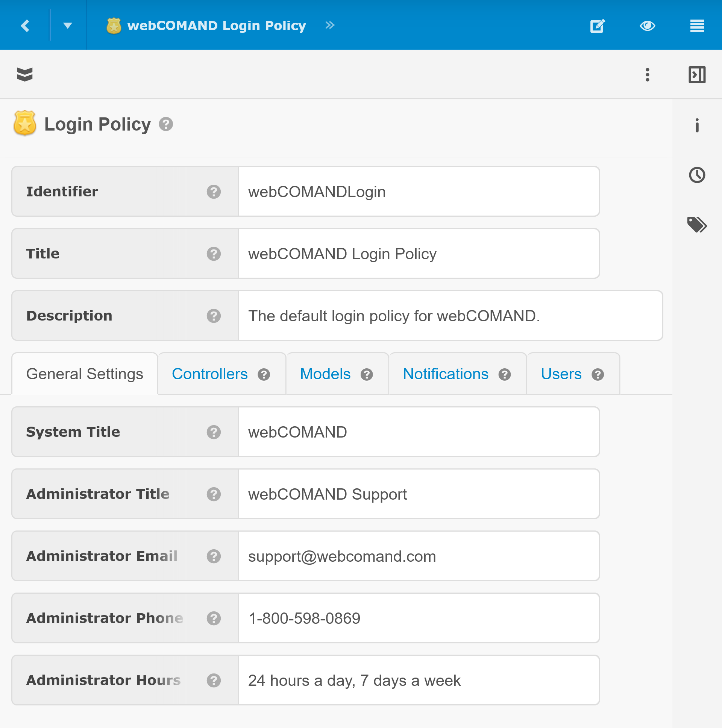Open the Users tab
Image resolution: width=722 pixels, height=728 pixels.
[x=561, y=374]
